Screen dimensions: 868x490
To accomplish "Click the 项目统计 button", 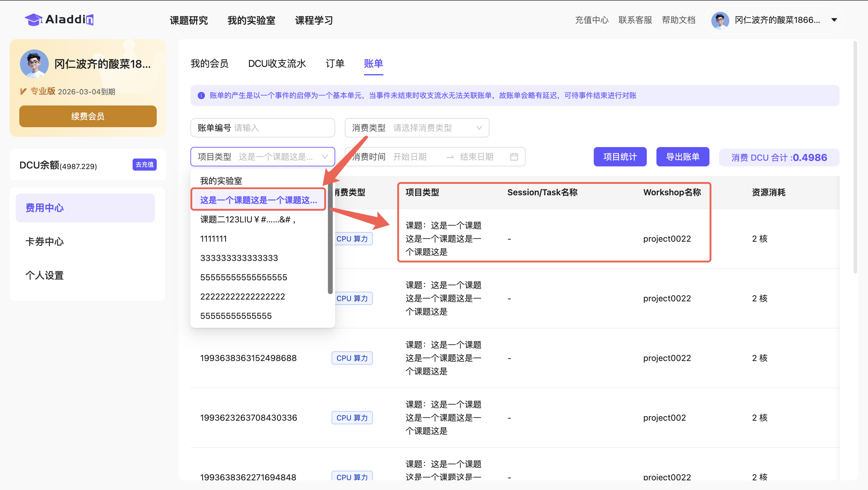I will point(620,157).
